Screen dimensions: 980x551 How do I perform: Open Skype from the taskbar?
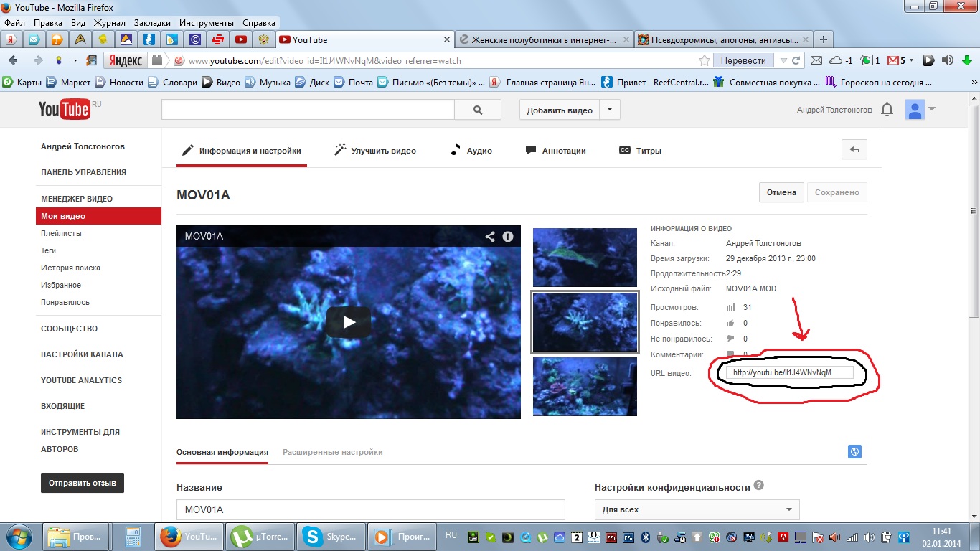[330, 536]
